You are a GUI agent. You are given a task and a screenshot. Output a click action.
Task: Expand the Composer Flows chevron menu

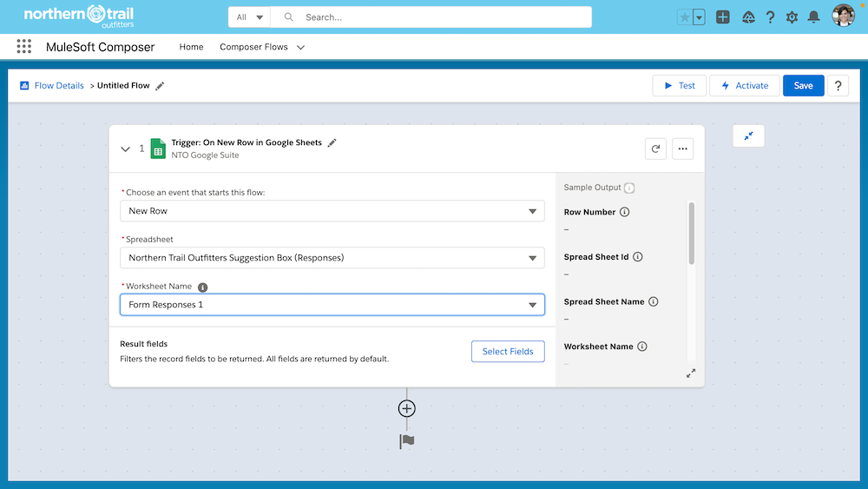pyautogui.click(x=300, y=48)
